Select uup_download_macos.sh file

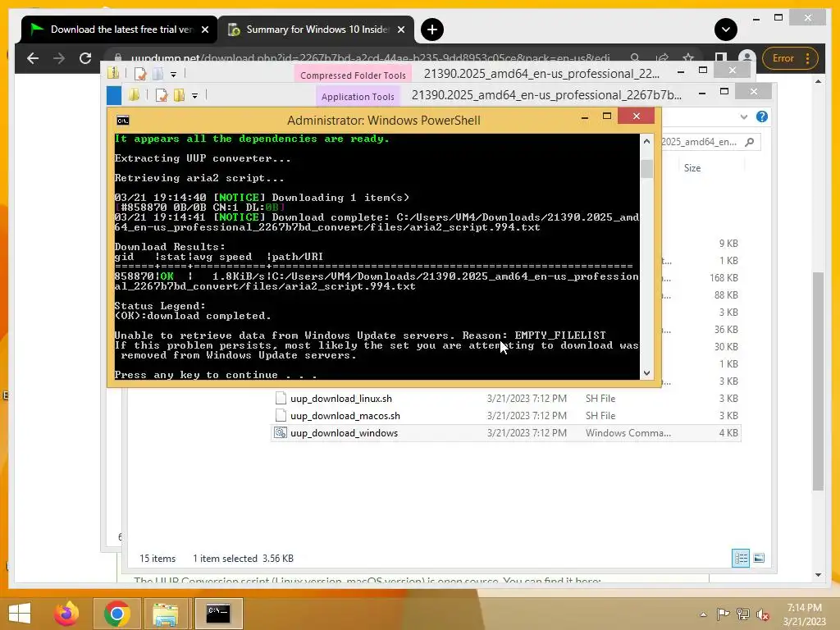pos(345,416)
